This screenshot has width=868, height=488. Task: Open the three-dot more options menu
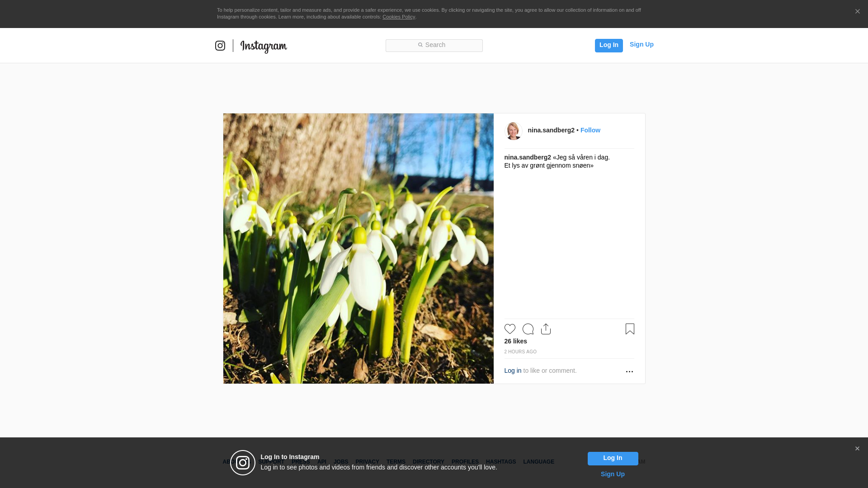[x=629, y=371]
